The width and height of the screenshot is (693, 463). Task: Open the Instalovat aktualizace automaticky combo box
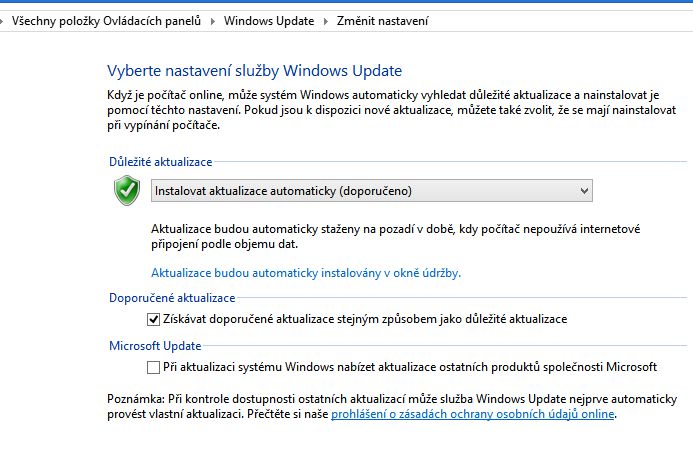(x=372, y=191)
